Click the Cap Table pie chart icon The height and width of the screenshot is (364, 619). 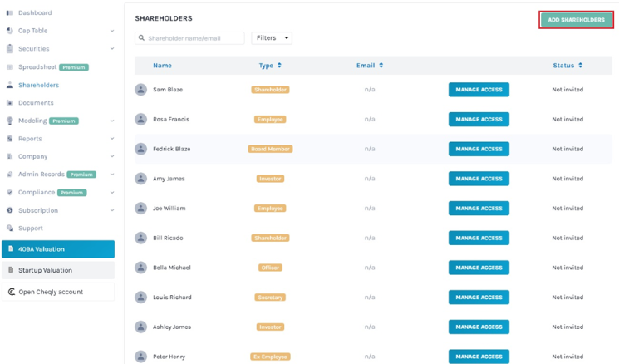(x=10, y=31)
